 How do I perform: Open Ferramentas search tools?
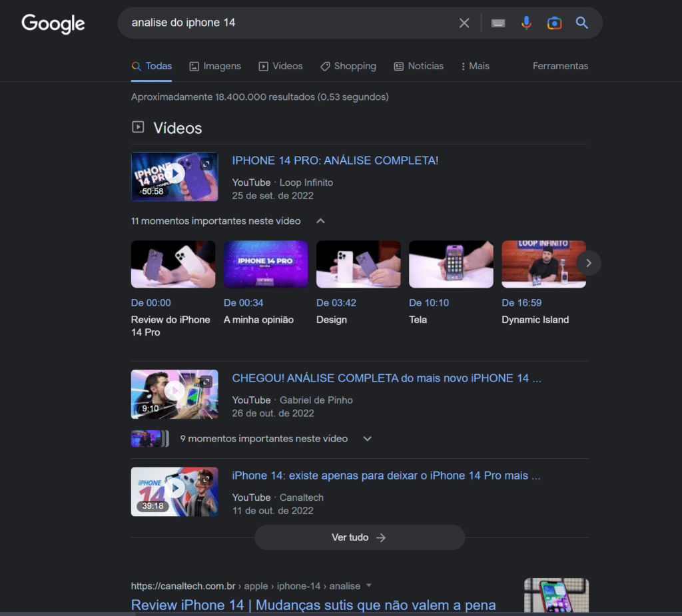[560, 66]
